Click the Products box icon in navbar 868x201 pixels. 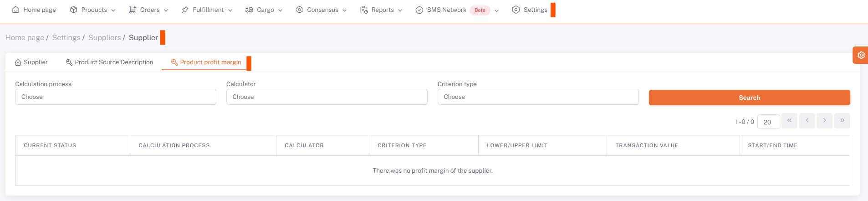click(73, 10)
